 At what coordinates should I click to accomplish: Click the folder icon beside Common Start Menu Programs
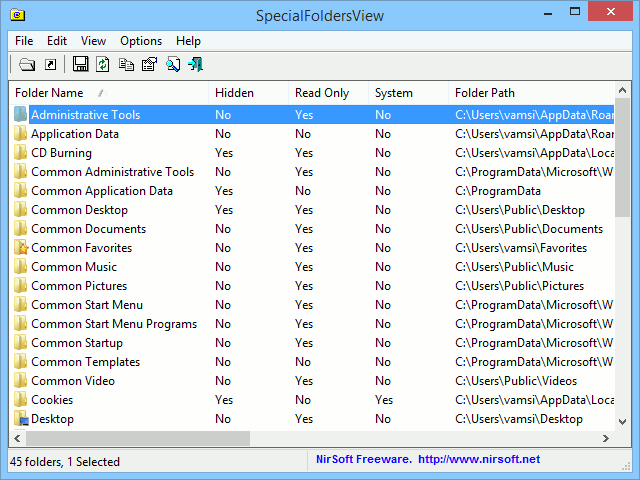pos(20,324)
